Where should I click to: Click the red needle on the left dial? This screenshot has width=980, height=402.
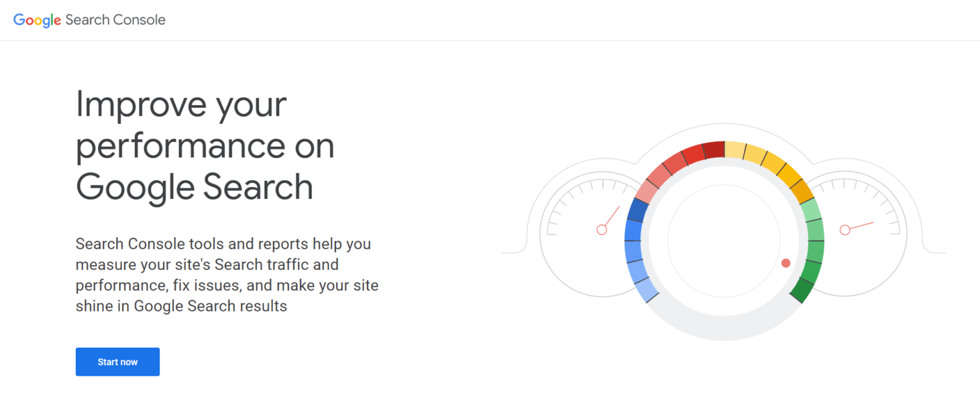tap(610, 218)
